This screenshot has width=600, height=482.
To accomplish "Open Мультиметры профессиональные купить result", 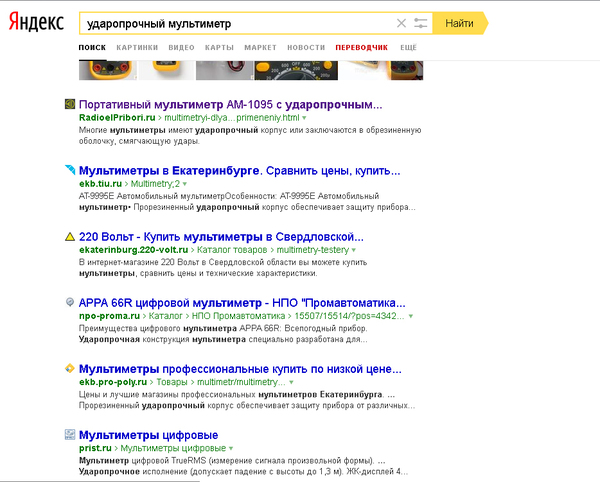I will click(x=240, y=369).
